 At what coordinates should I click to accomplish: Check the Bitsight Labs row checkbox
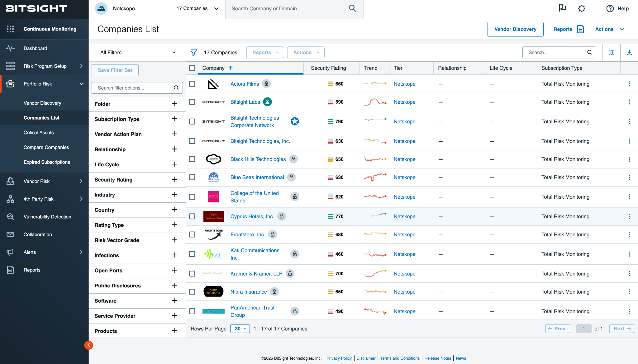click(192, 102)
